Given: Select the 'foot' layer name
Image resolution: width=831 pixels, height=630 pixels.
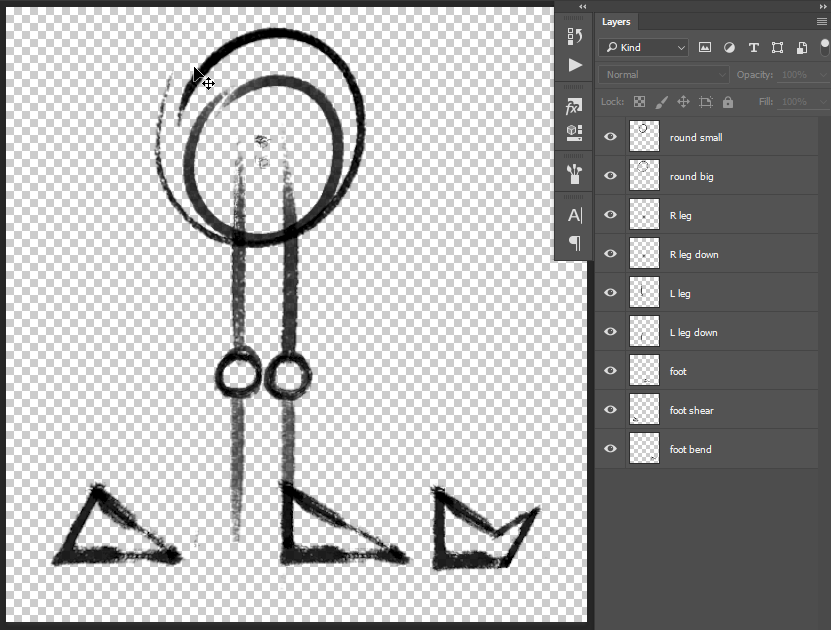Looking at the screenshot, I should pos(678,371).
